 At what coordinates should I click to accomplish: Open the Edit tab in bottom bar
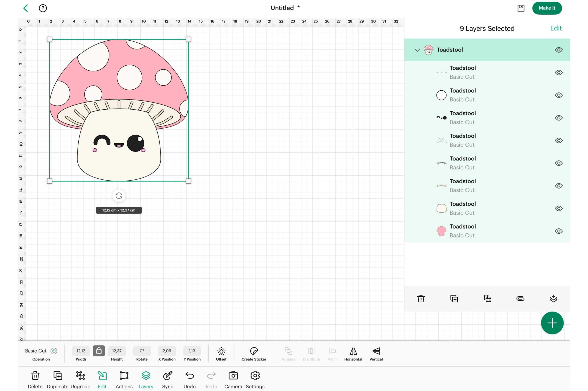102,375
